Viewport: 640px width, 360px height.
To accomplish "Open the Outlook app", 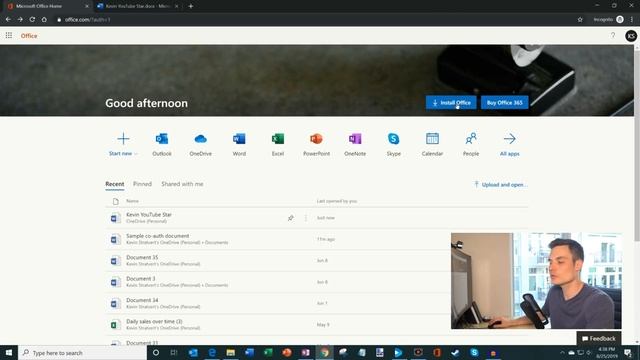I will pos(162,144).
